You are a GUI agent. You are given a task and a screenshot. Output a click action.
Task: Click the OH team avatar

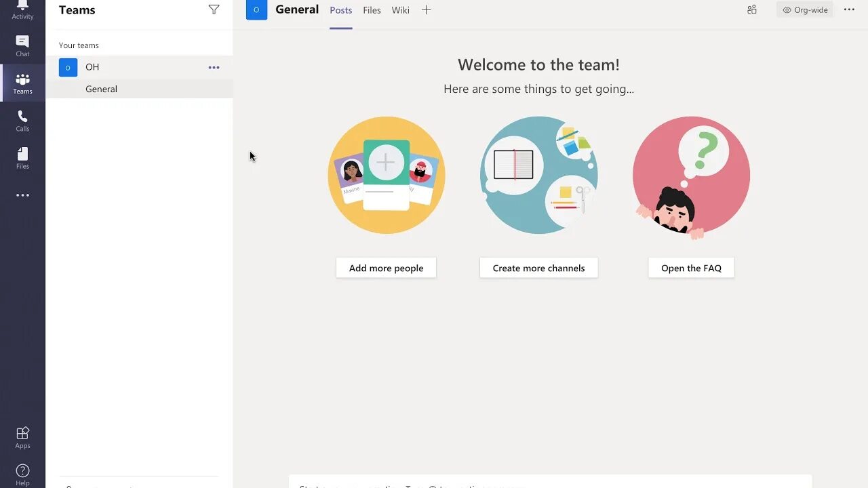coord(68,67)
